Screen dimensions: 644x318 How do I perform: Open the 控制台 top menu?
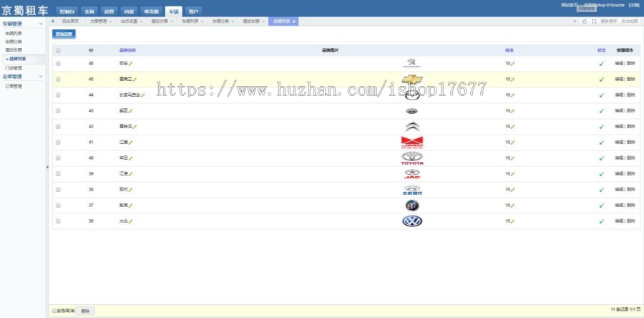(66, 11)
